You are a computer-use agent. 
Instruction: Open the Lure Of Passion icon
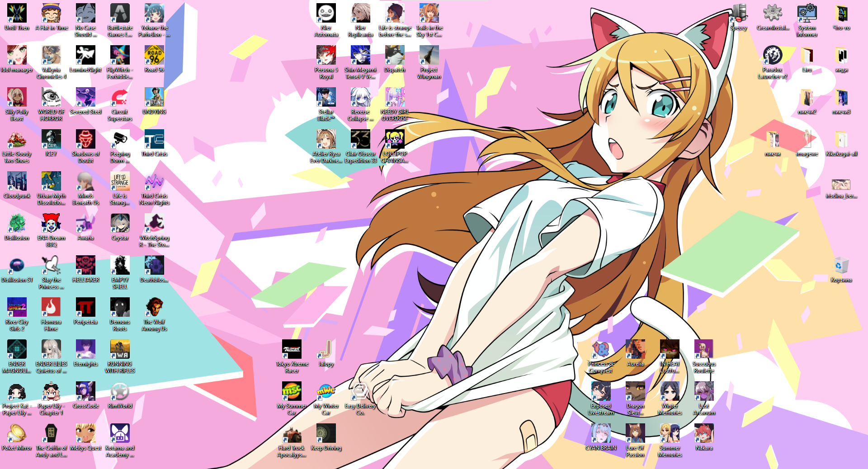click(x=635, y=441)
